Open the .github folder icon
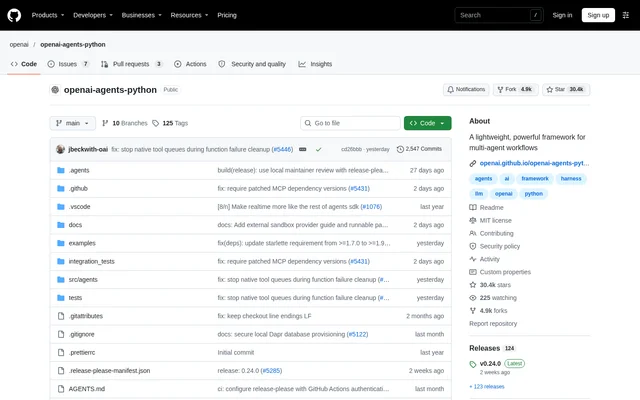The height and width of the screenshot is (400, 640). (61, 189)
